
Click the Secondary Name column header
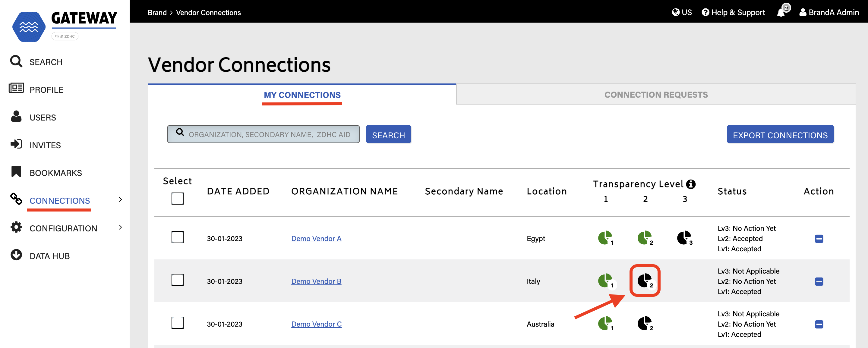(x=464, y=191)
